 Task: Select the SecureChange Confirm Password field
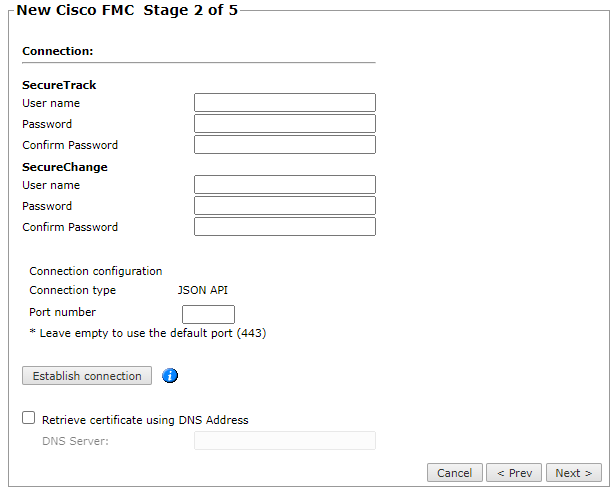pos(284,227)
